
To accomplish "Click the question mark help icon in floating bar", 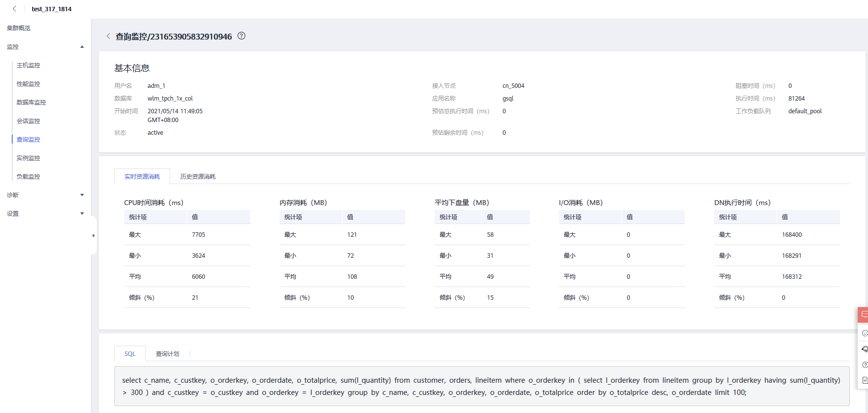I will pos(864,365).
